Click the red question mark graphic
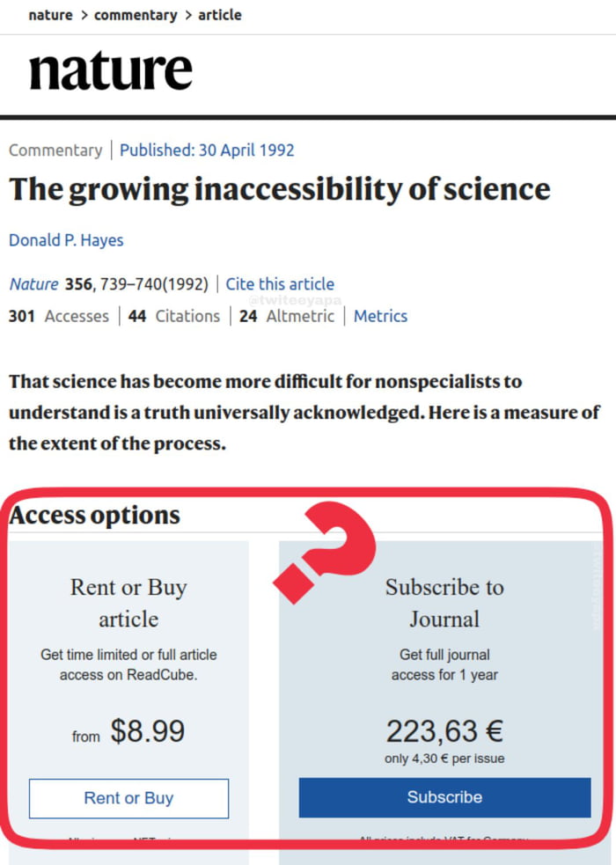The image size is (616, 865). [x=326, y=551]
